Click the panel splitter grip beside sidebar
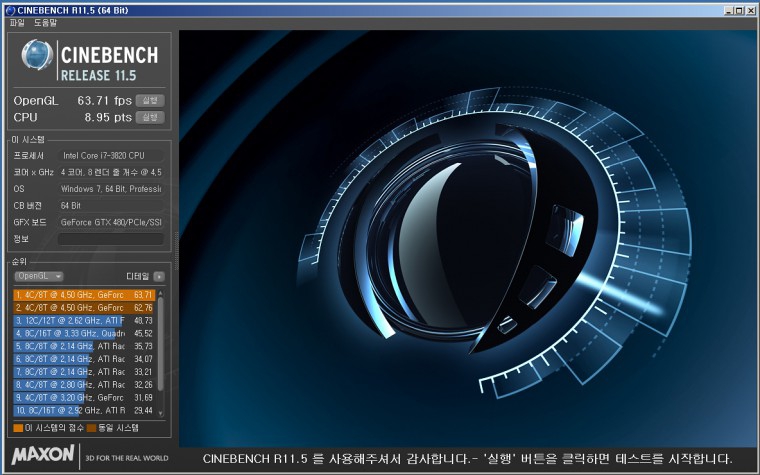 [x=176, y=251]
